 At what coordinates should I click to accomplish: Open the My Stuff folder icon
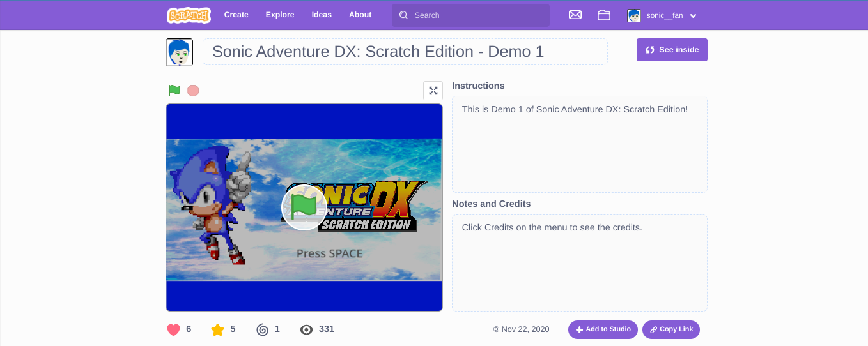(604, 15)
